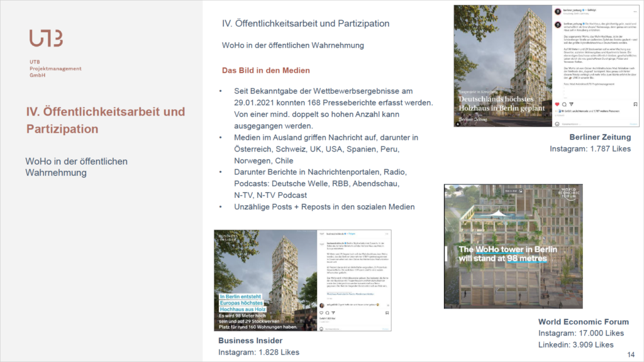
Task: Click the text 'N-TV, N-TV Podcast'
Action: (x=270, y=195)
